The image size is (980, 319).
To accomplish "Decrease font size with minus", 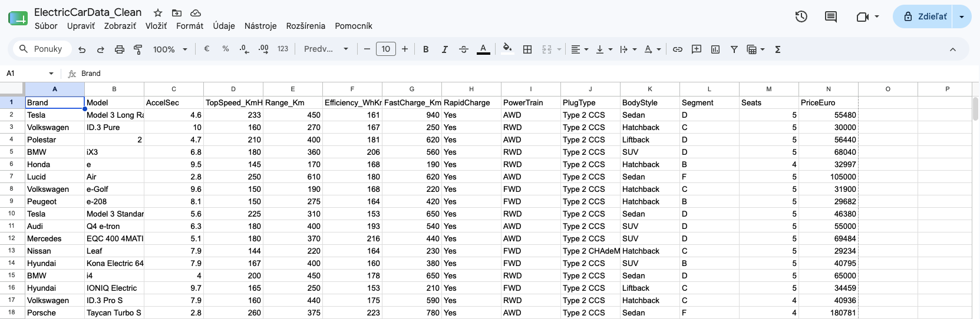I will point(367,49).
